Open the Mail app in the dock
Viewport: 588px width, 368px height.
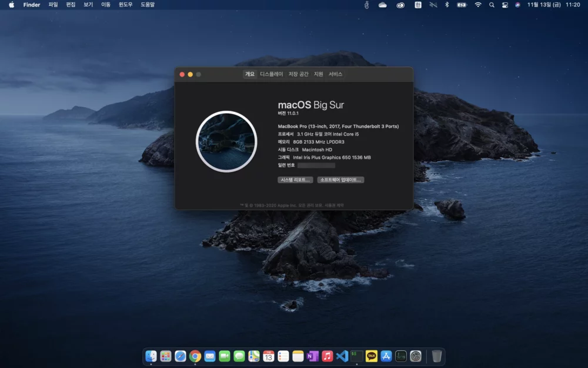click(x=210, y=356)
